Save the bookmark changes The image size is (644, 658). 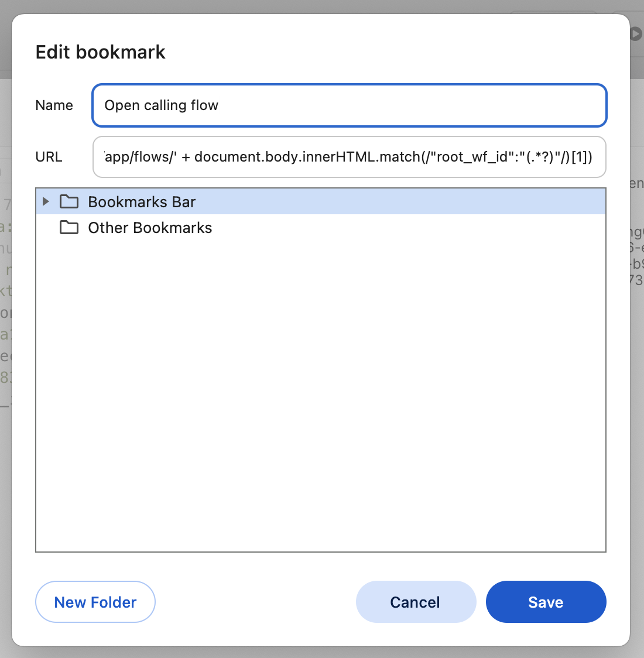click(x=546, y=602)
